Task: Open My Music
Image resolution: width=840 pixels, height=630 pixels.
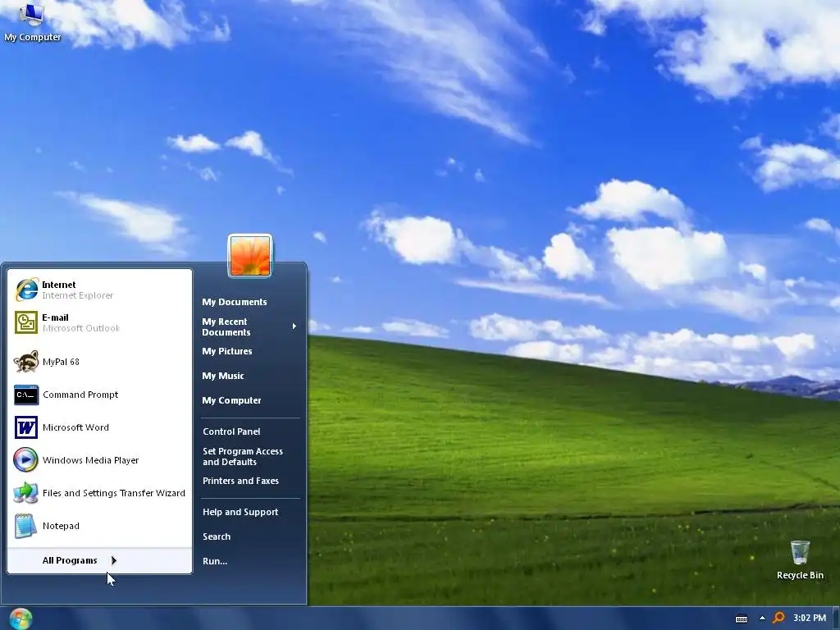Action: pyautogui.click(x=223, y=376)
